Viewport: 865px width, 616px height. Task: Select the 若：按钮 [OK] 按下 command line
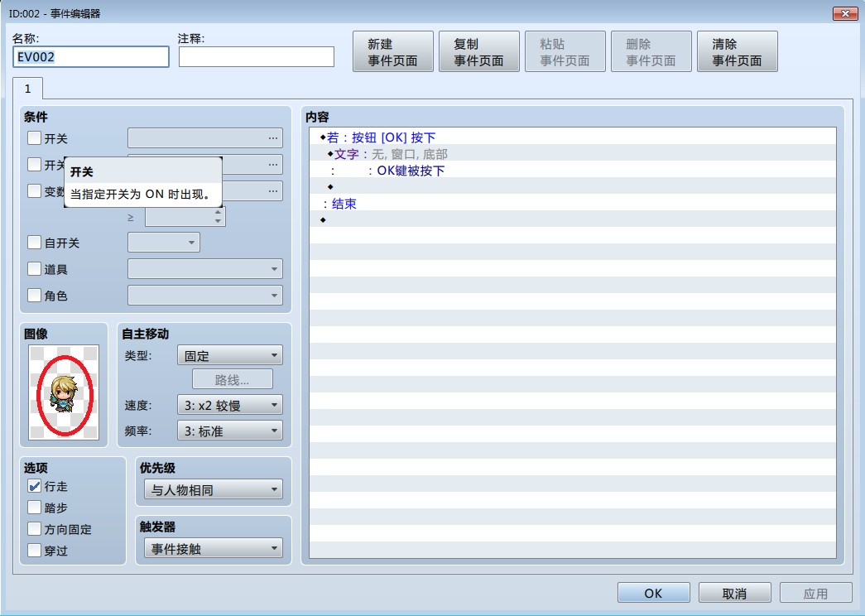coord(573,137)
